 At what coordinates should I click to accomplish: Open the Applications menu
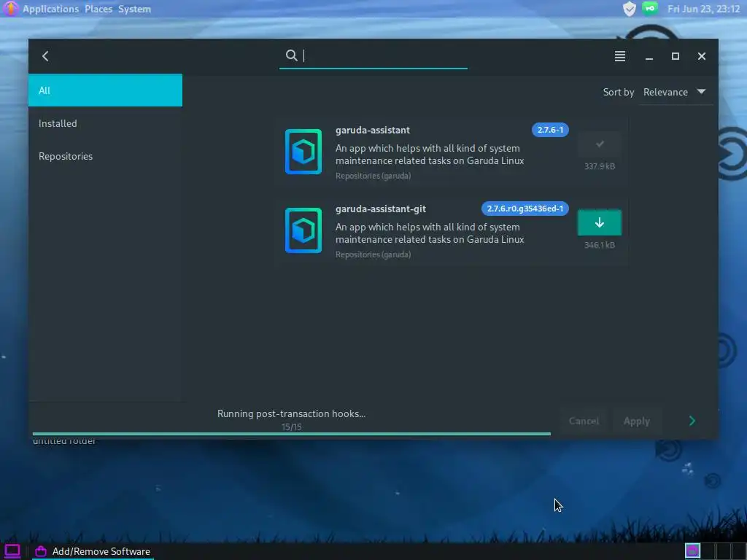pos(50,9)
